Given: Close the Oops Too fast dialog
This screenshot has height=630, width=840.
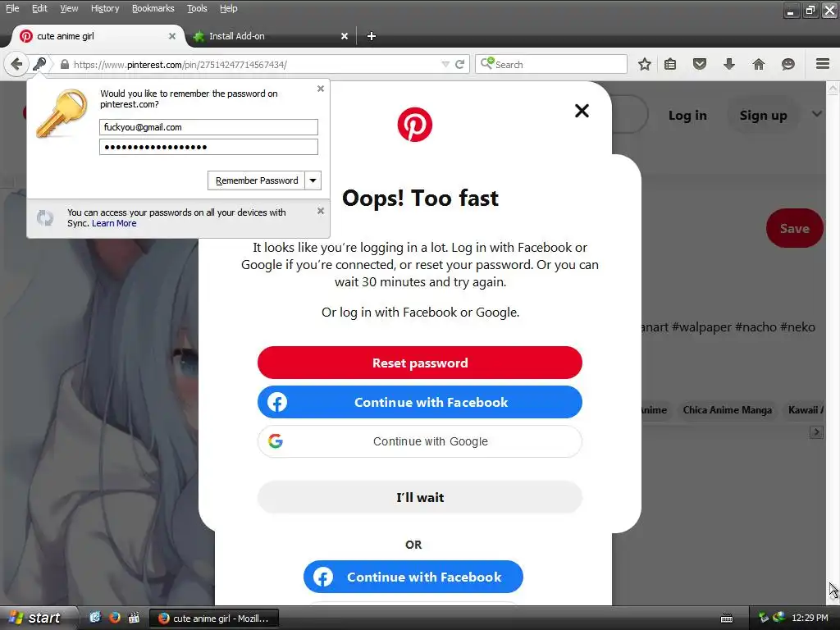Looking at the screenshot, I should 582,111.
